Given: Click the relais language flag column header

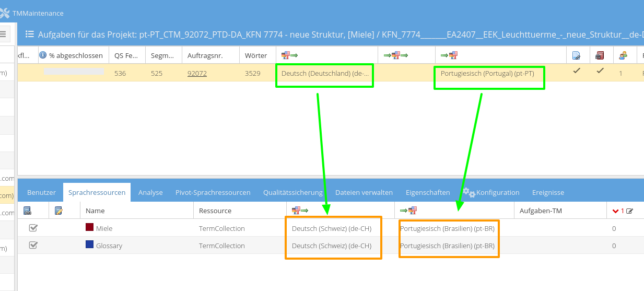Looking at the screenshot, I should 395,55.
